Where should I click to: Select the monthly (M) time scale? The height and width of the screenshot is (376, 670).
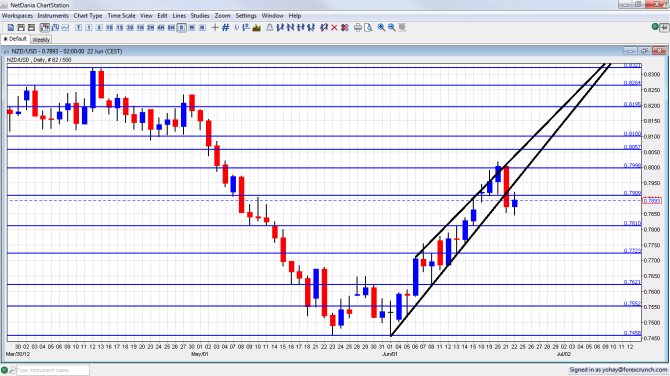click(x=202, y=27)
